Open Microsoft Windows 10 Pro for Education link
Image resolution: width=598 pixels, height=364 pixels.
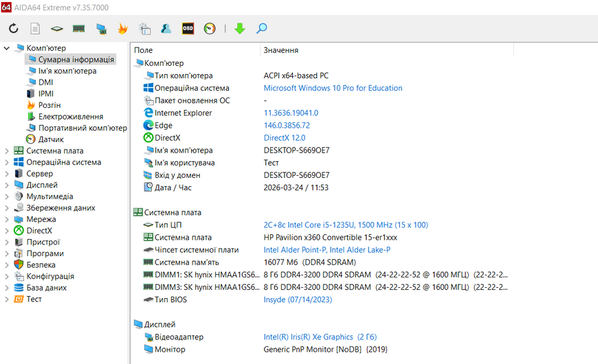333,88
